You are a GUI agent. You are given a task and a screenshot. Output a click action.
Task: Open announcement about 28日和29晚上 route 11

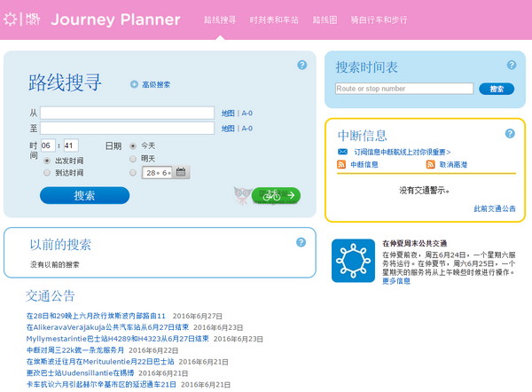pos(96,316)
